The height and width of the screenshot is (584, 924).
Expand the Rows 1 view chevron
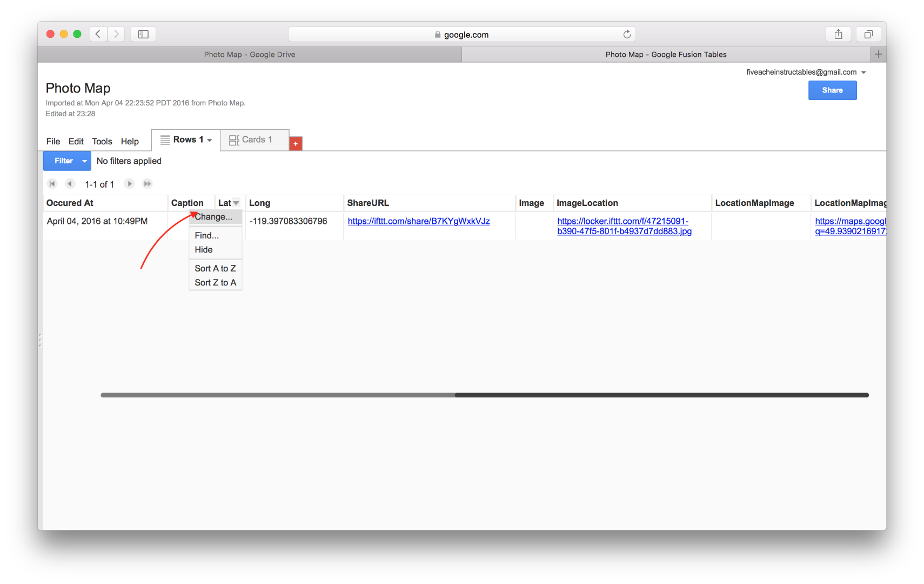tap(210, 140)
